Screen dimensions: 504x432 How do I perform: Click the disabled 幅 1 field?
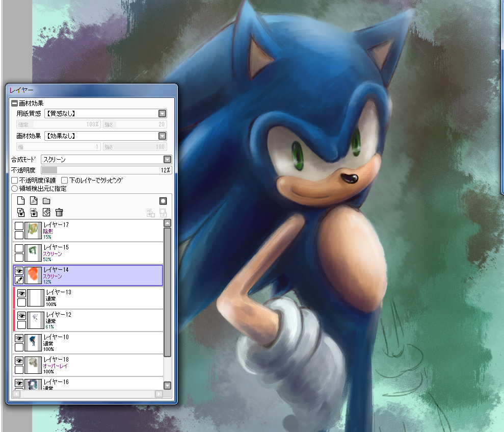(x=59, y=147)
